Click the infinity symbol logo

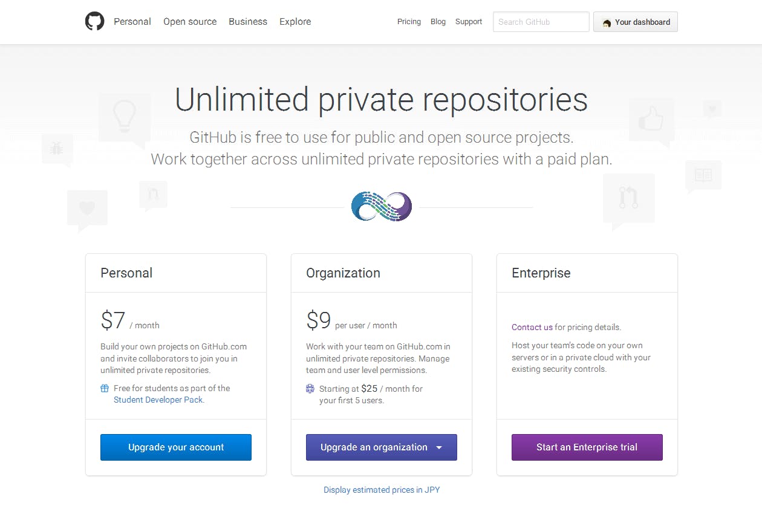[382, 207]
